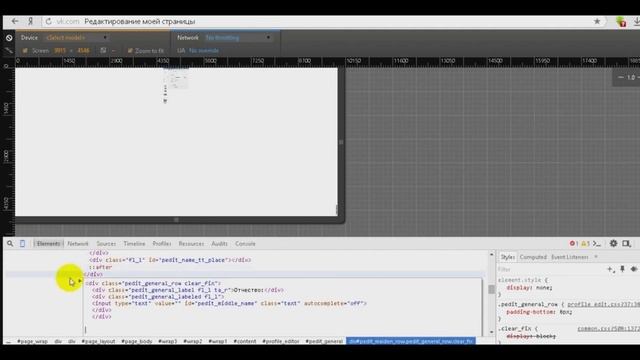Click the Styles Filter input
The image size is (640, 360).
click(551, 269)
